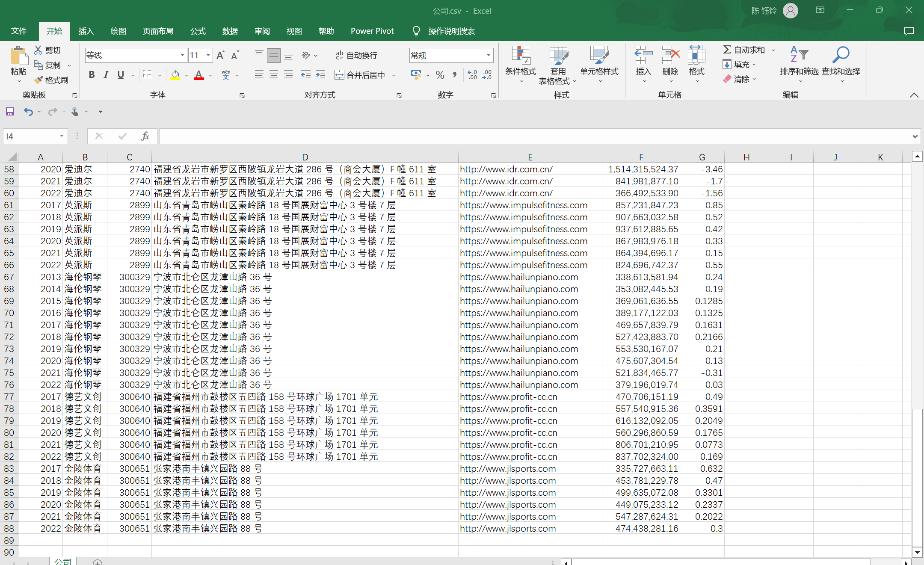The image size is (924, 565).
Task: Apply yellow fill color
Action: pyautogui.click(x=175, y=75)
